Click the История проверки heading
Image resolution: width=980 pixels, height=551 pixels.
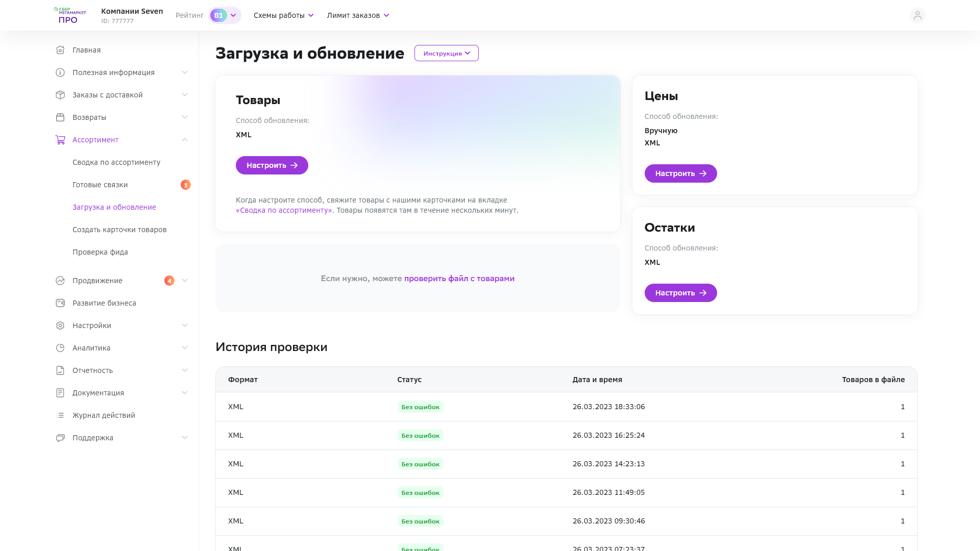(x=272, y=347)
